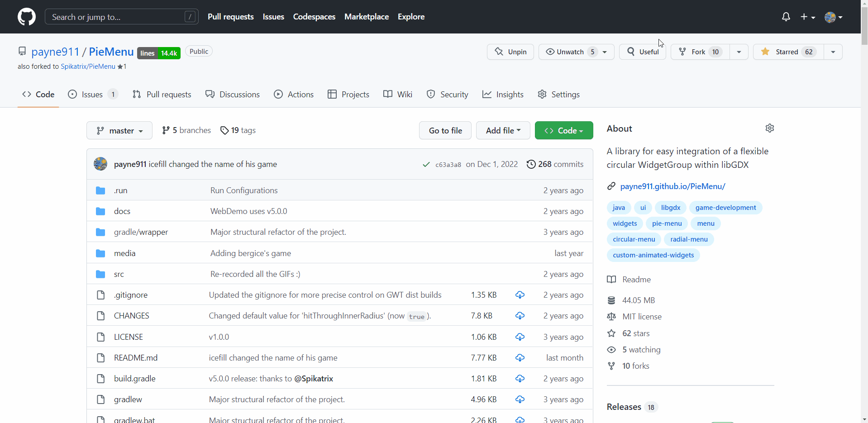Image resolution: width=868 pixels, height=423 pixels.
Task: Toggle Unpin repository button
Action: (x=510, y=52)
